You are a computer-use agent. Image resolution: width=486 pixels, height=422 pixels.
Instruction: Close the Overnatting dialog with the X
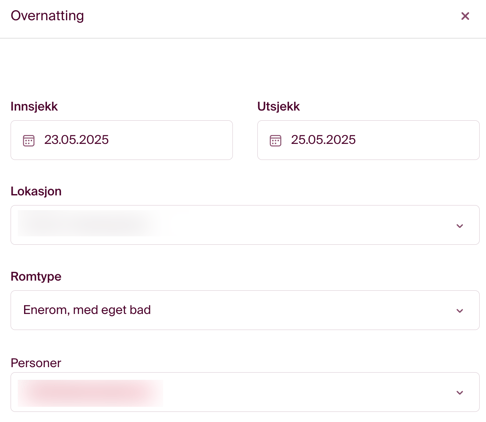(x=465, y=16)
